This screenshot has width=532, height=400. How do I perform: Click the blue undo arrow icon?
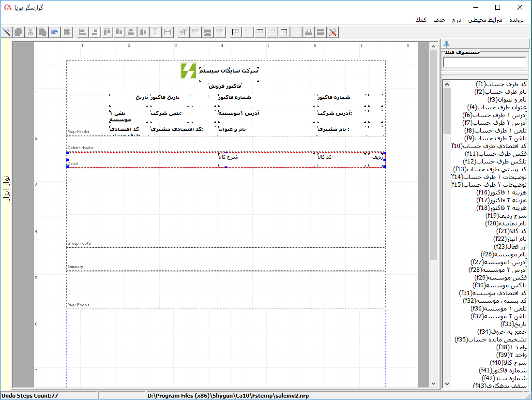click(55, 32)
